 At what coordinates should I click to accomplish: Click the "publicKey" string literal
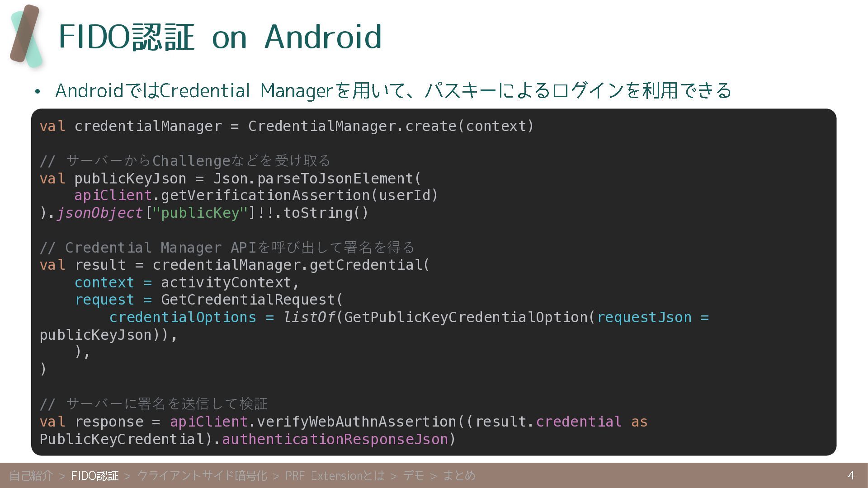coord(200,213)
